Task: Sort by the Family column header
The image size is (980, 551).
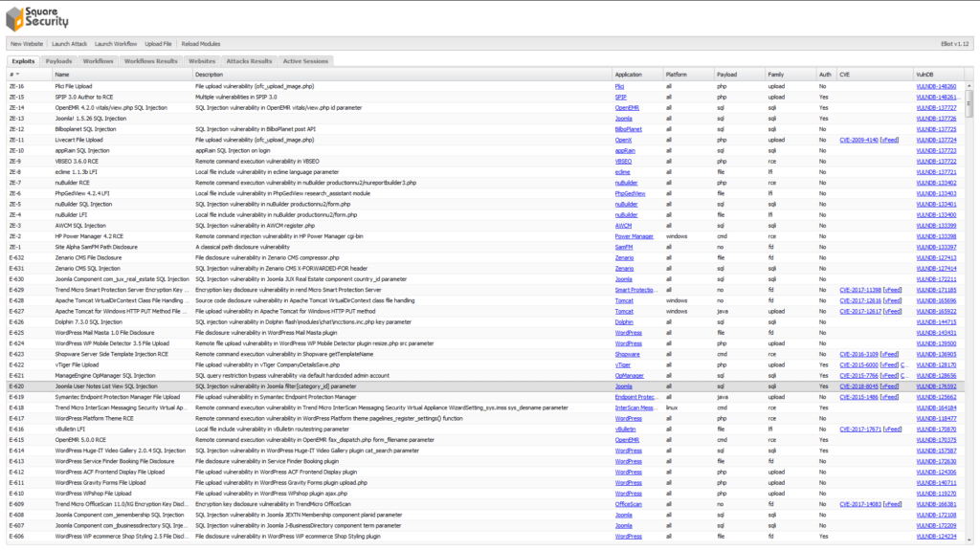Action: 791,75
